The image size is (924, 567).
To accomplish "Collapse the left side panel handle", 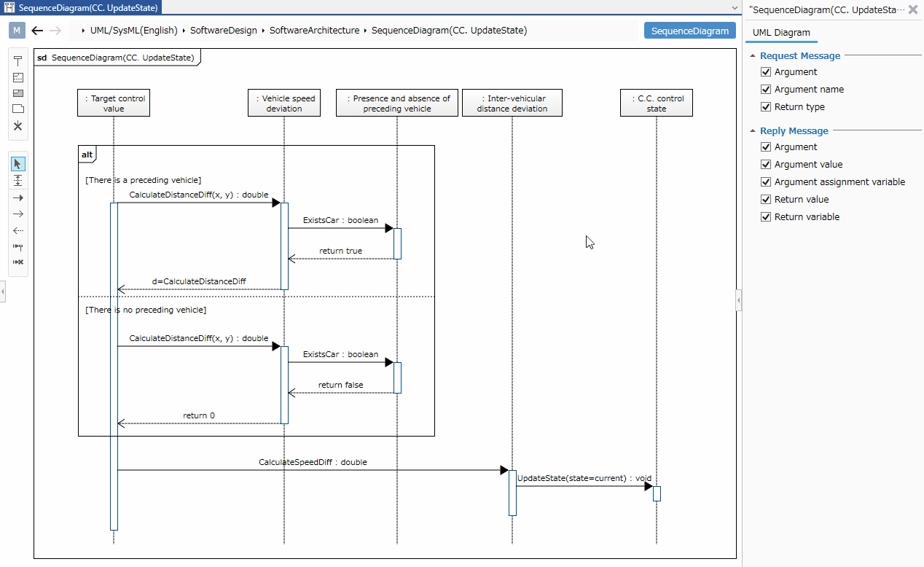I will [2, 292].
